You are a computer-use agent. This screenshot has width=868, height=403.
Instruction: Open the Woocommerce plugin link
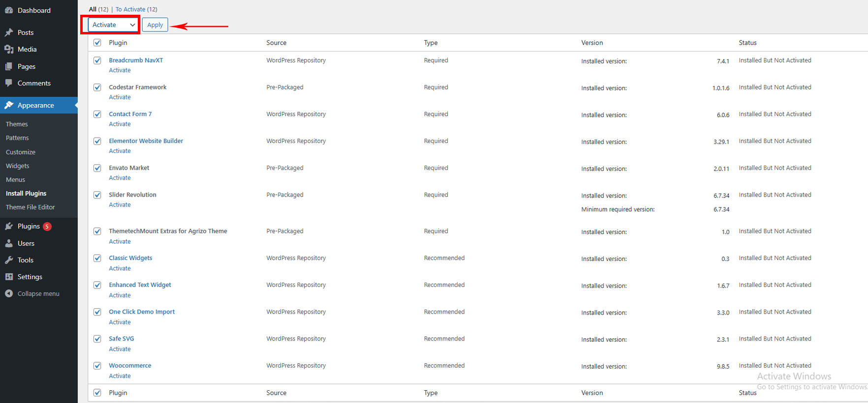click(x=130, y=365)
